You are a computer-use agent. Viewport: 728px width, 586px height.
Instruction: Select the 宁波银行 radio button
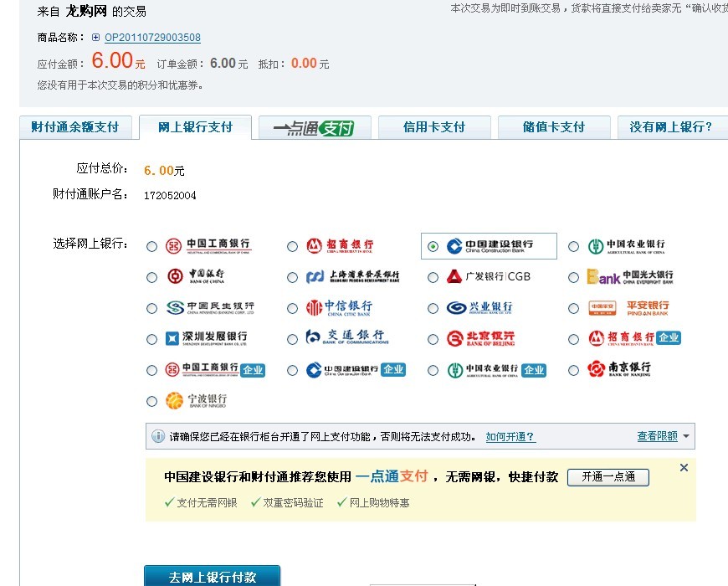[x=151, y=401]
